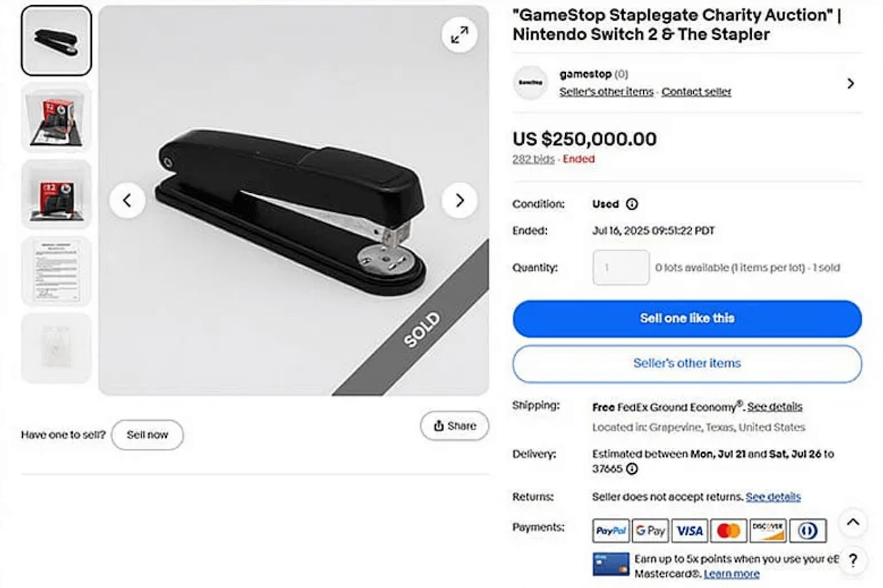
Task: Open the Seller's other items button
Action: (687, 364)
